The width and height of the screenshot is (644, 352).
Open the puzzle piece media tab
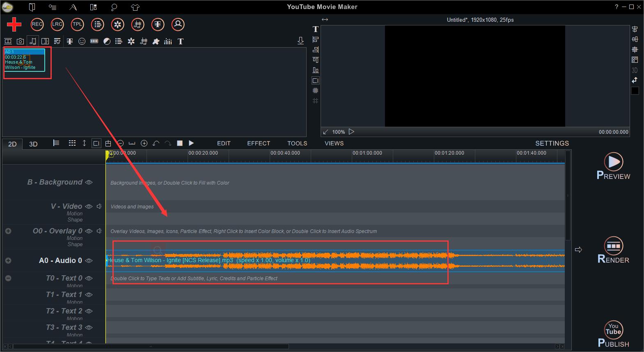click(156, 41)
